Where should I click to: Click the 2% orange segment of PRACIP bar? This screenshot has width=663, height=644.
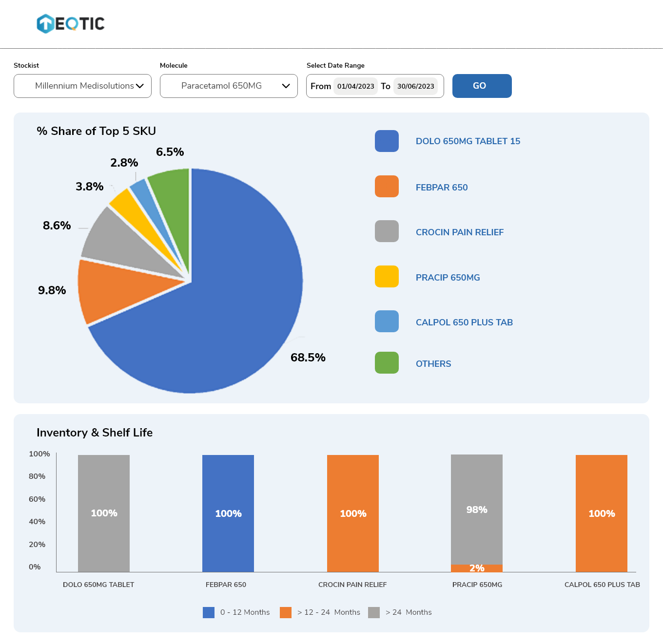pos(477,568)
